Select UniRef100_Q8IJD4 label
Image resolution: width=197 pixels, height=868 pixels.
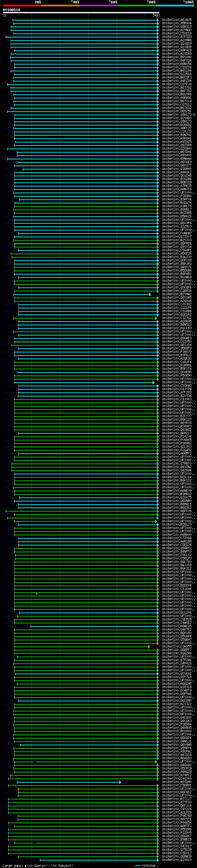(x=177, y=345)
